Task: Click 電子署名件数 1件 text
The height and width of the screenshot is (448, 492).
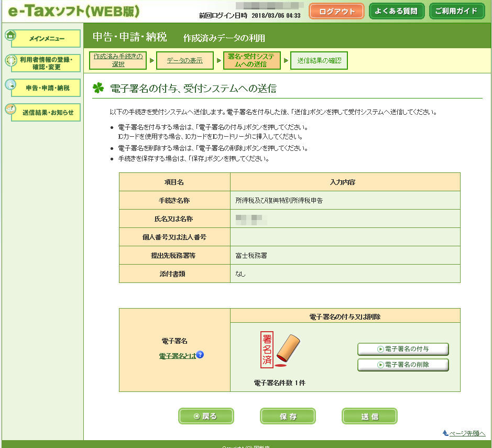Action: coord(280,383)
